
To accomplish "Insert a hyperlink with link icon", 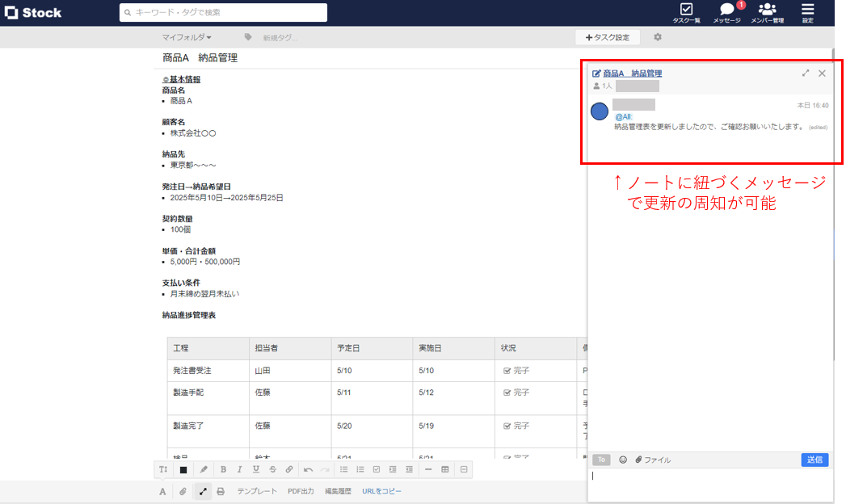I will pos(289,469).
